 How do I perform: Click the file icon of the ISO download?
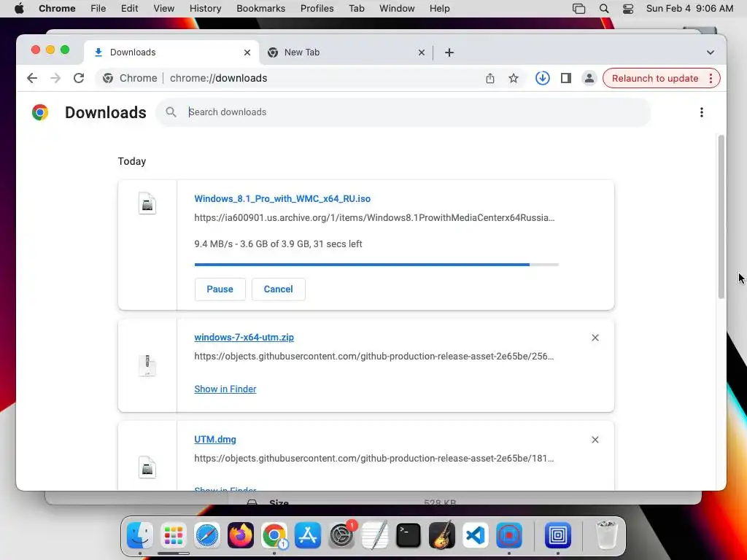147,203
